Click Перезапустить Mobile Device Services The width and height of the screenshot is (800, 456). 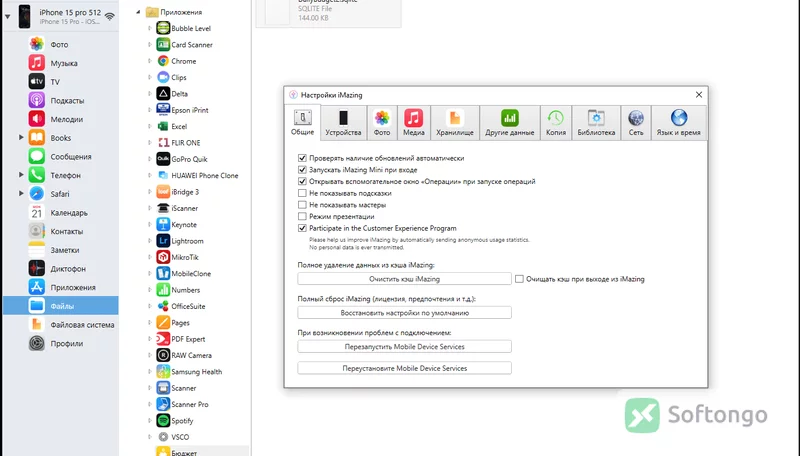(x=405, y=346)
